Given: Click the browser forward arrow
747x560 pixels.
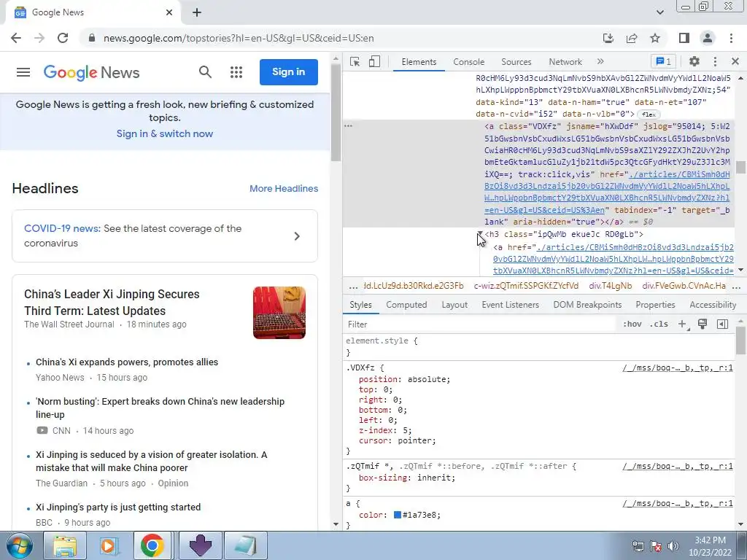Looking at the screenshot, I should tap(39, 38).
